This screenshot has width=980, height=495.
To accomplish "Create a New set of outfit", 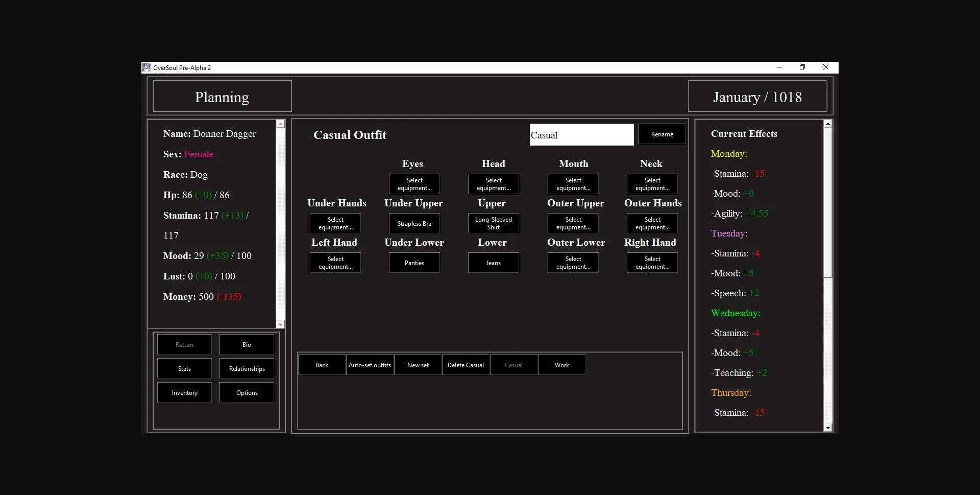I will click(418, 365).
